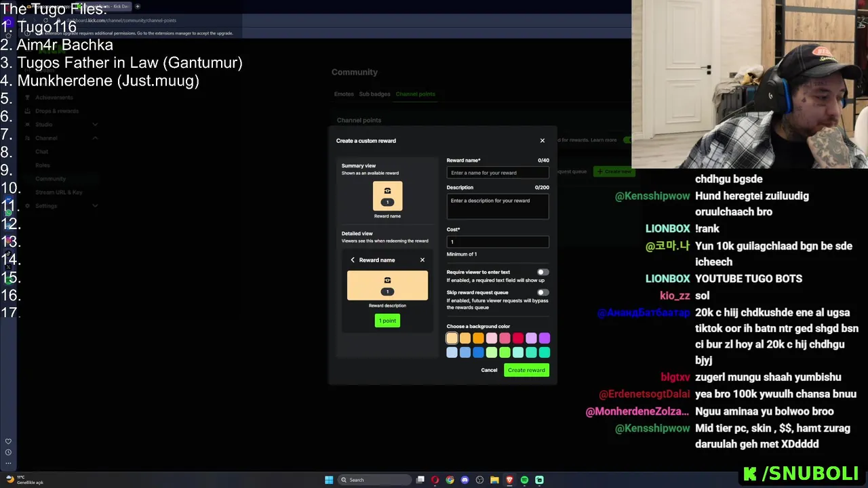The width and height of the screenshot is (868, 488).
Task: Open the Windows Start menu
Action: coord(329,480)
